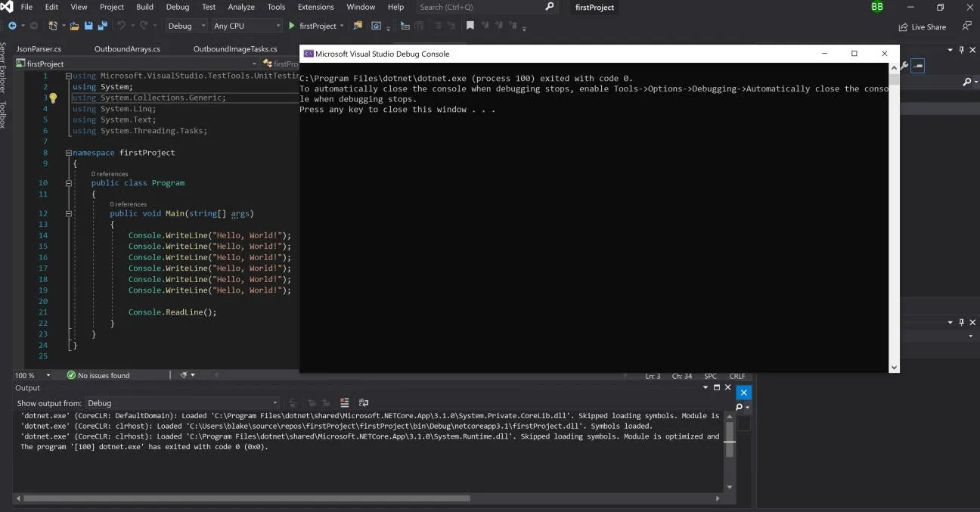Switch to the OutboundArrays.cs tab
Screen dimensions: 980x512
[x=127, y=49]
